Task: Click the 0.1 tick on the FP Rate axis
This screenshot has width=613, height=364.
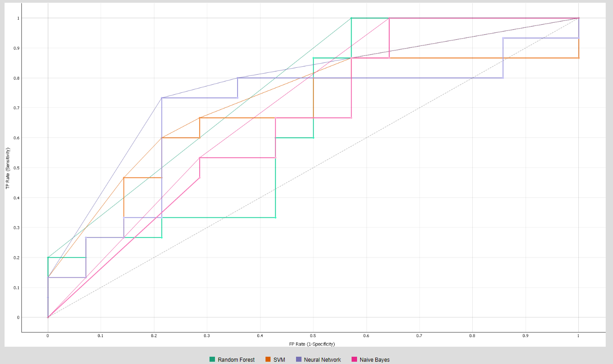Action: click(x=101, y=335)
